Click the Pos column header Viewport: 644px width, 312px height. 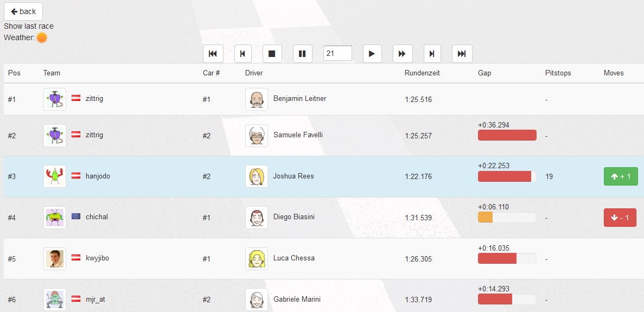[14, 73]
